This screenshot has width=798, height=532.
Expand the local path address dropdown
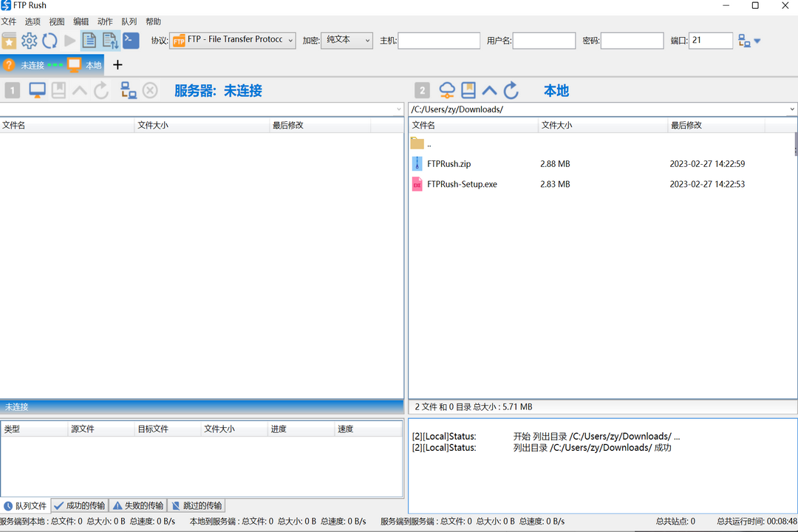[x=791, y=109]
